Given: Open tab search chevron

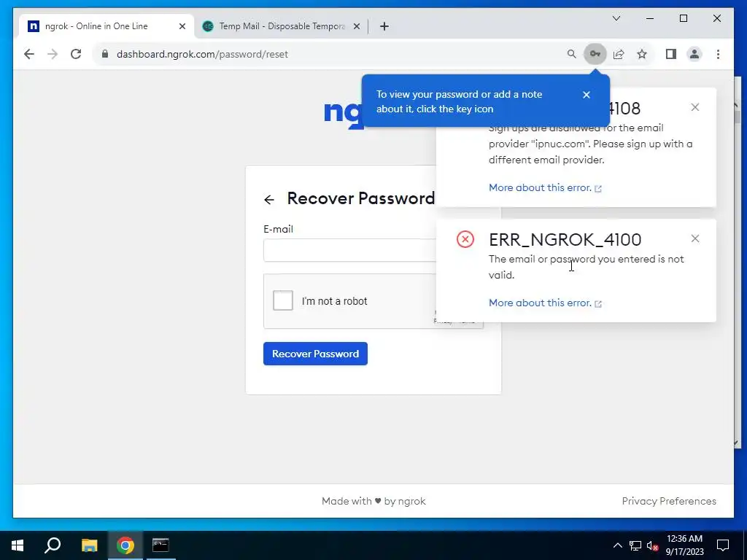Looking at the screenshot, I should 616,18.
